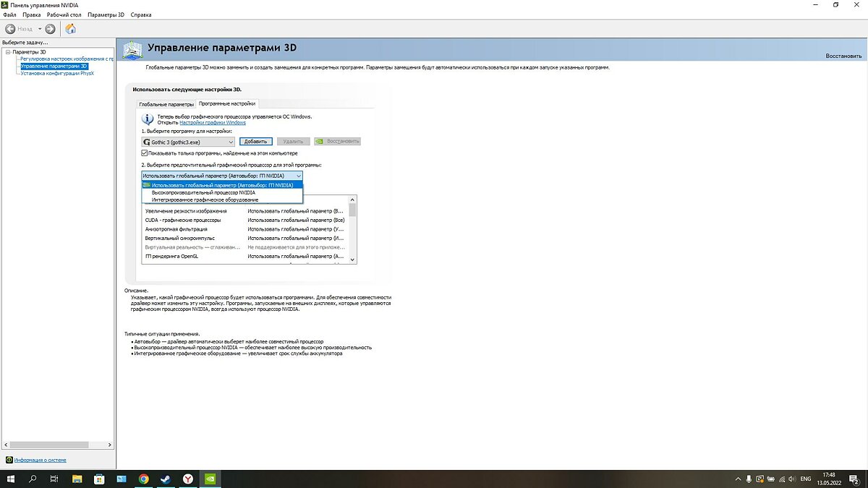Select "Установка конфигурации PhysX" tree item

coord(58,73)
